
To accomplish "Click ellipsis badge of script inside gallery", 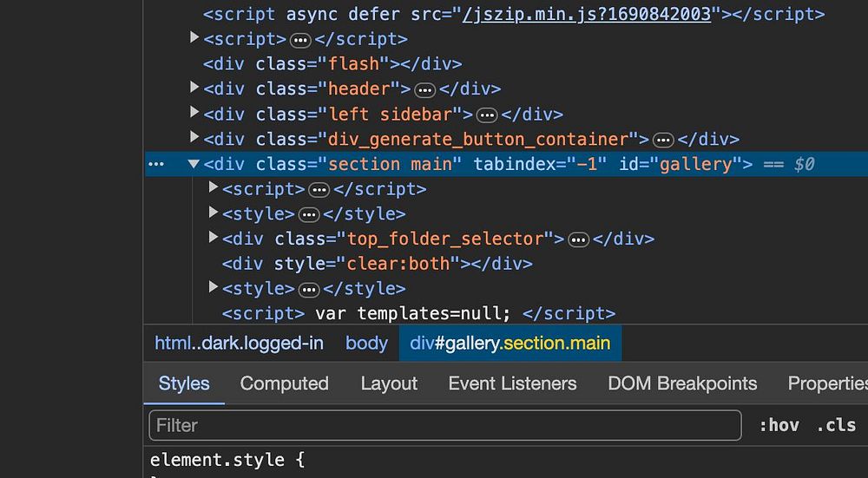I will tap(319, 190).
